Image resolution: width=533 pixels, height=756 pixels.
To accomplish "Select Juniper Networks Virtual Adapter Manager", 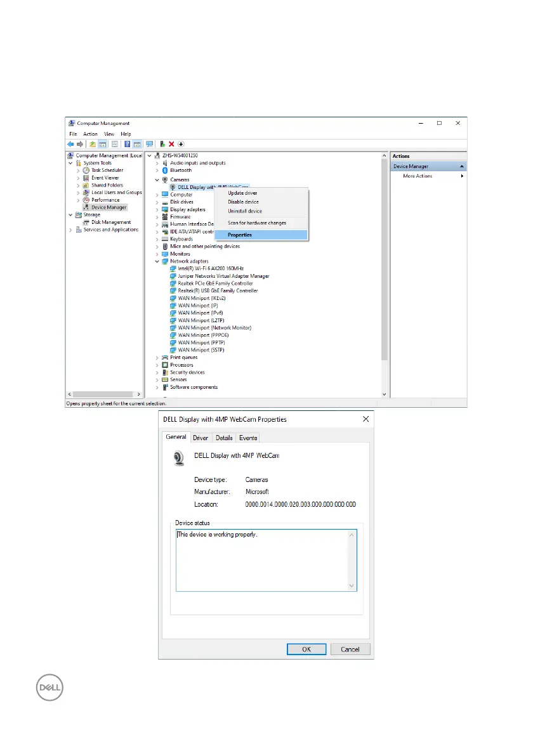I will point(223,277).
